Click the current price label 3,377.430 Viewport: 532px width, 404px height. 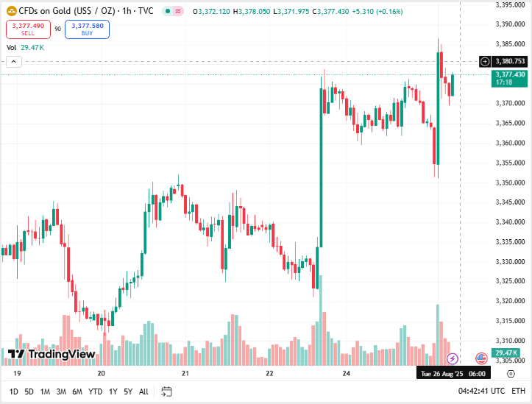[x=510, y=74]
